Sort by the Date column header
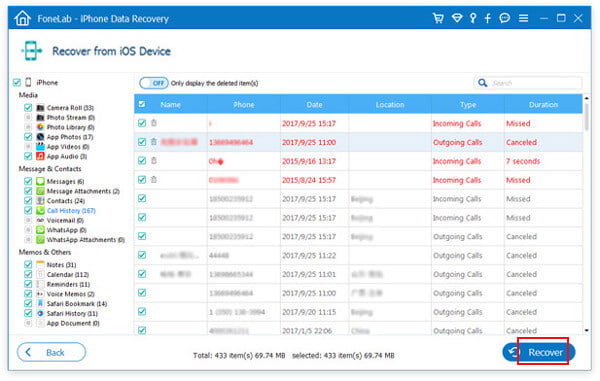 tap(314, 104)
